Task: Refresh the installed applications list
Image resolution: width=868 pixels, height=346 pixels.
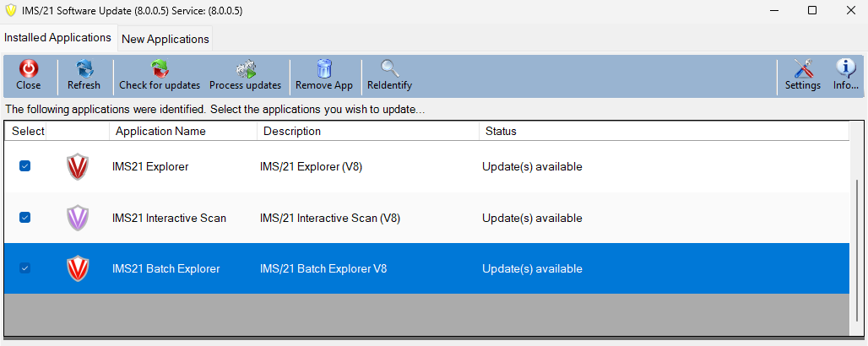Action: pos(84,77)
